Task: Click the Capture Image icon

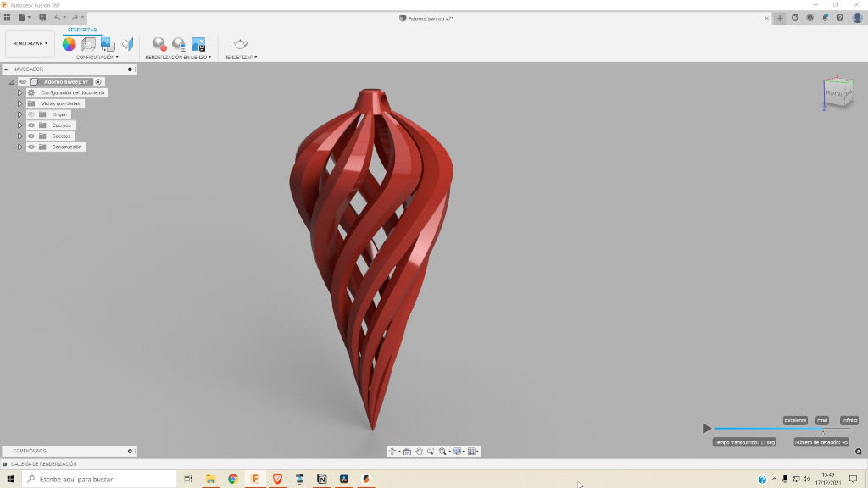Action: pos(198,44)
